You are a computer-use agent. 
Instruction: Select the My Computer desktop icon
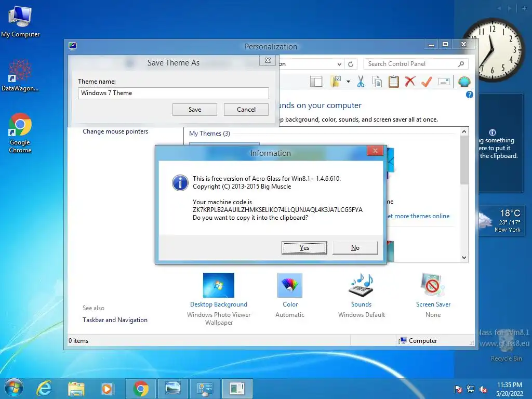(20, 22)
